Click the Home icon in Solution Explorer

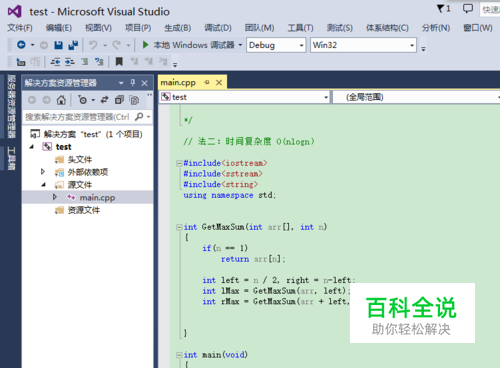pyautogui.click(x=61, y=100)
